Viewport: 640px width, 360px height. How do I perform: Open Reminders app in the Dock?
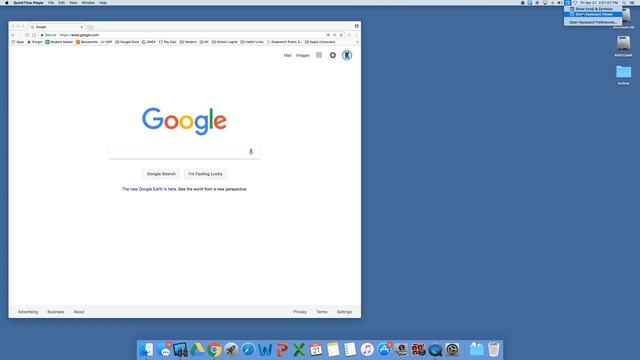click(350, 350)
